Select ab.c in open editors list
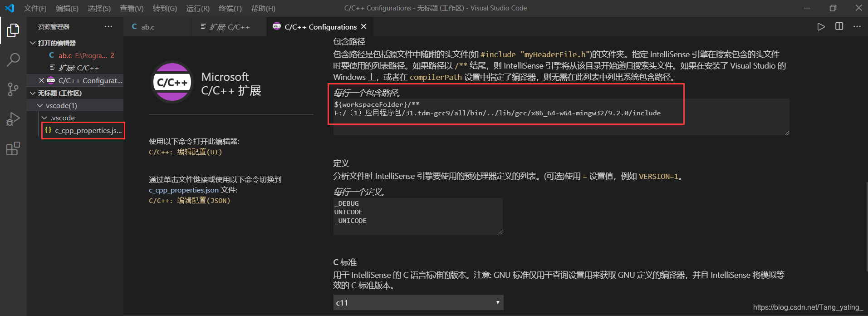 [75, 55]
